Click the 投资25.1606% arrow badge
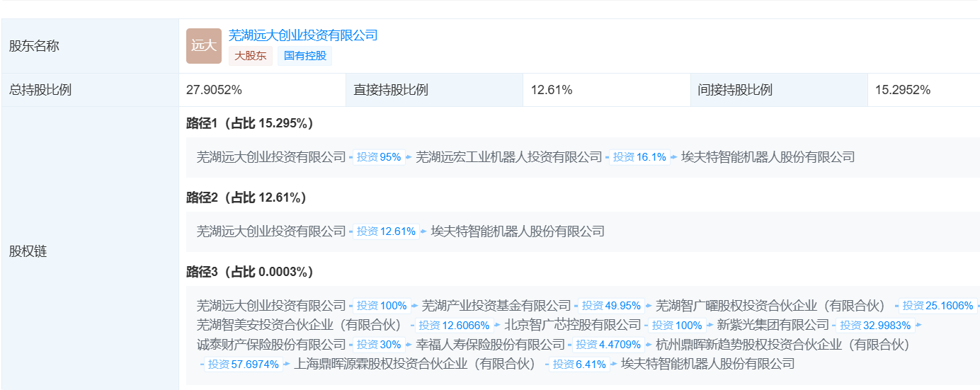Viewport: 980px width, 390px height. tap(938, 306)
